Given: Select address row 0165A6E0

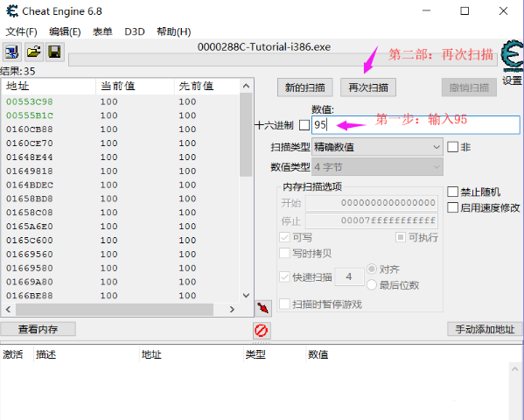Looking at the screenshot, I should (121, 227).
